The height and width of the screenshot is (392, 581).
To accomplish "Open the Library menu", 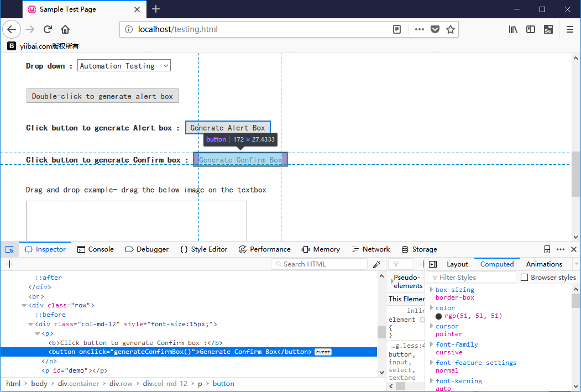I will tap(513, 29).
